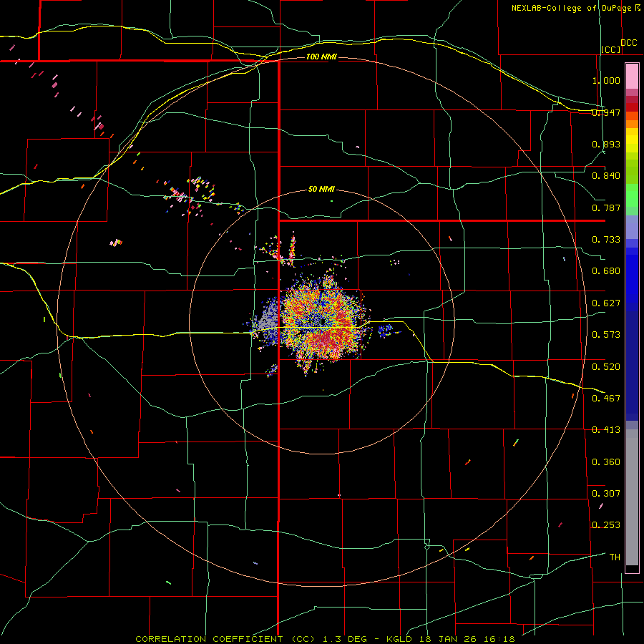Click the 0.520 color scale value

tap(606, 366)
